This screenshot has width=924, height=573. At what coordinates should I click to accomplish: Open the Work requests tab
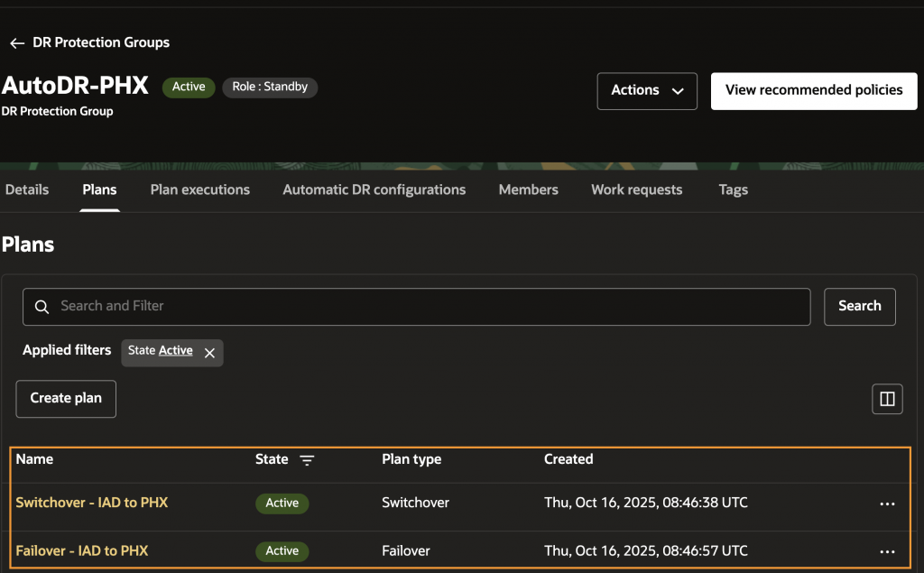637,189
